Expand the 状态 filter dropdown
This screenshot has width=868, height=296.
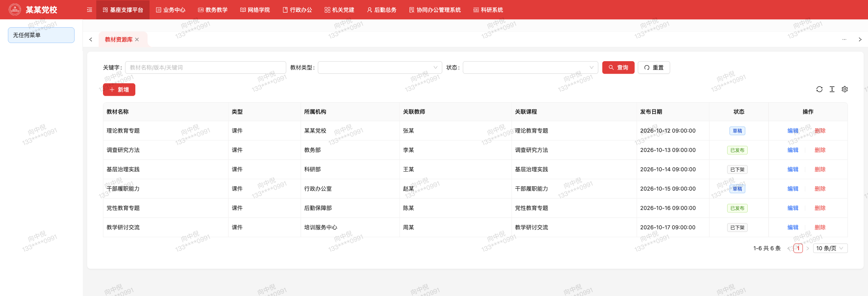click(x=530, y=67)
